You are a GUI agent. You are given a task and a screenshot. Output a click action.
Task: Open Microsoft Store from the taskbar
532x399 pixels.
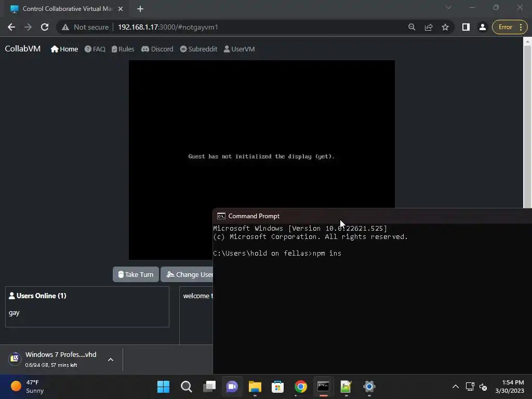click(277, 387)
